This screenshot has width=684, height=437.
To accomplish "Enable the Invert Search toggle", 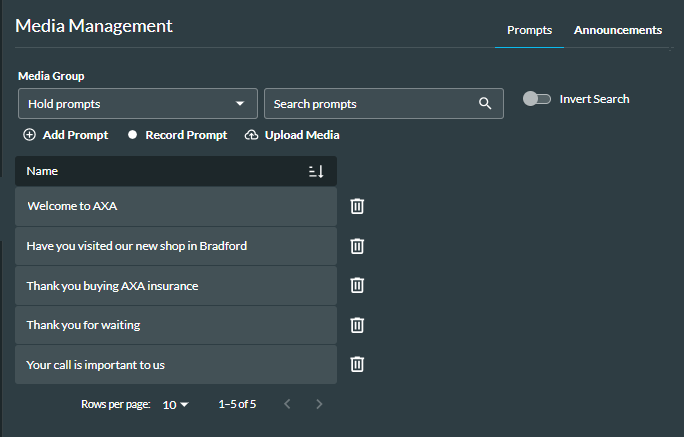I will (537, 99).
